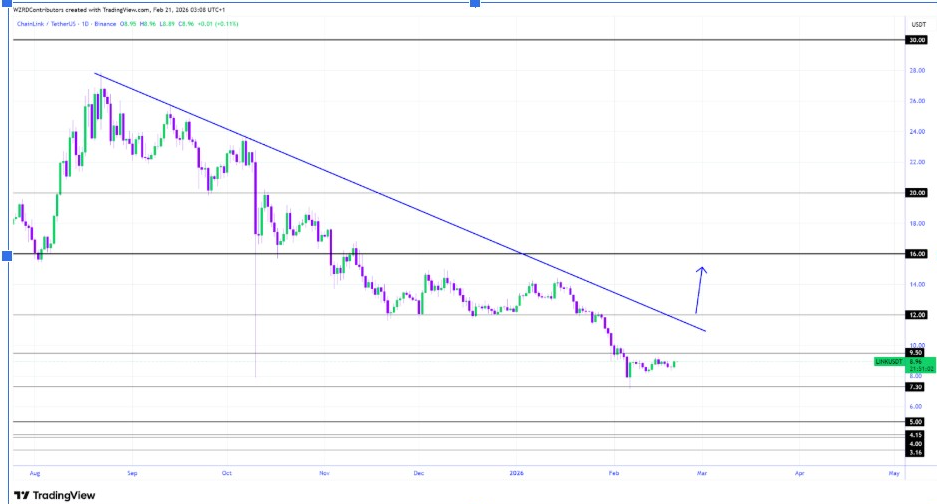Click the 2026 year label on time axis
Viewport: 937px width, 504px height.
pyautogui.click(x=516, y=473)
